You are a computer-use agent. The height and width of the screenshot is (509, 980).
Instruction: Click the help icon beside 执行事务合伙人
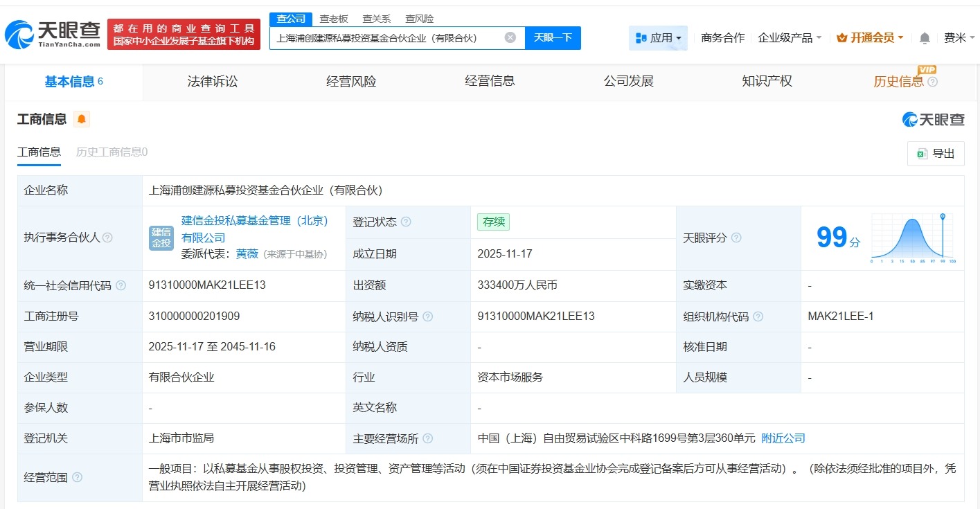tap(107, 238)
